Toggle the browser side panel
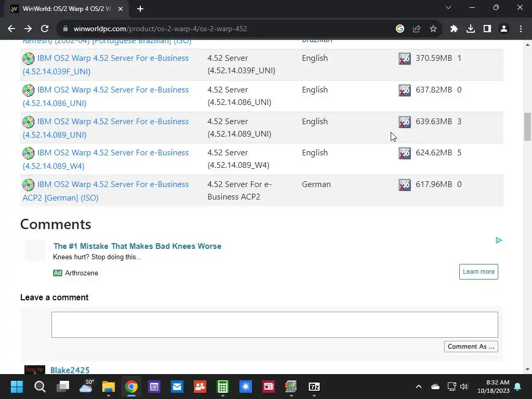Viewport: 532px width, 399px height. (487, 29)
